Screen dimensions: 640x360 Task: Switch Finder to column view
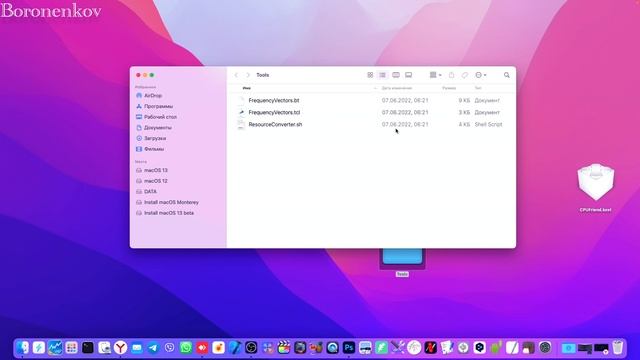click(396, 75)
